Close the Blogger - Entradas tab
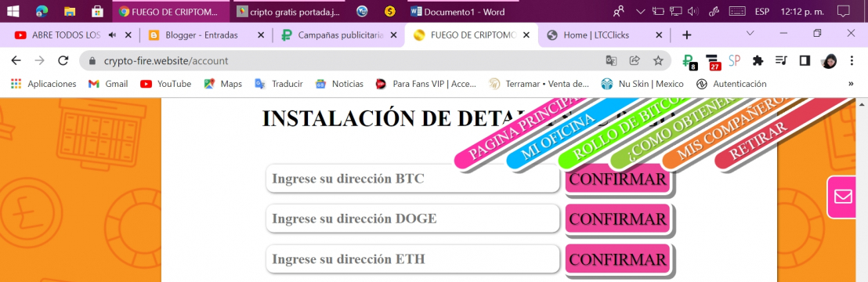This screenshot has width=868, height=282. tap(261, 35)
